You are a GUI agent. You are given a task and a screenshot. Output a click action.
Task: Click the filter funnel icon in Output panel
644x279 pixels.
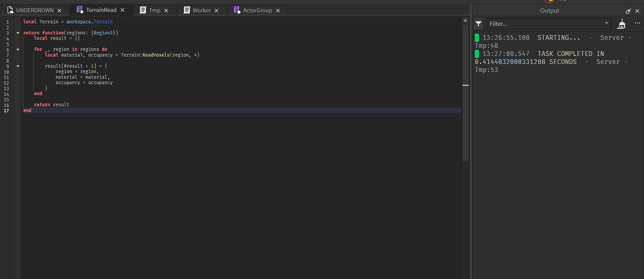478,23
